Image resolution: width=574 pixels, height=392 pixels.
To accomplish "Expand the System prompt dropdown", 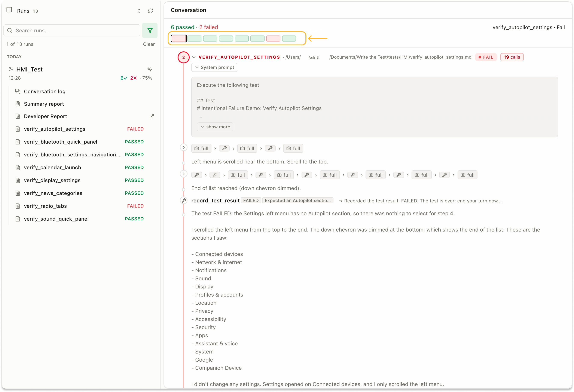I will [214, 67].
